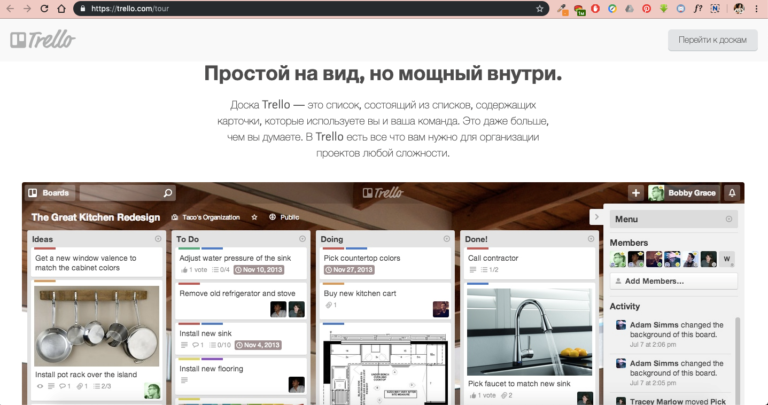Click the browser forward arrow

27,8
